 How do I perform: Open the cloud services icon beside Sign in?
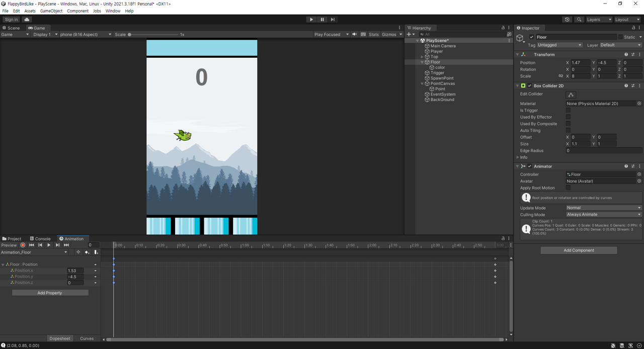(27, 20)
